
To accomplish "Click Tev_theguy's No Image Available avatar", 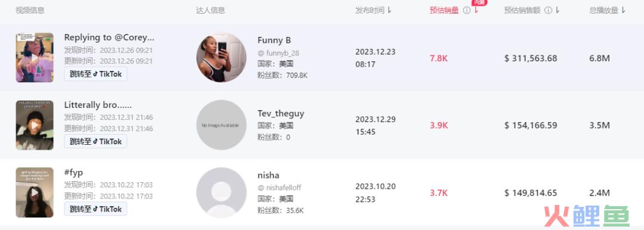I will (x=221, y=125).
